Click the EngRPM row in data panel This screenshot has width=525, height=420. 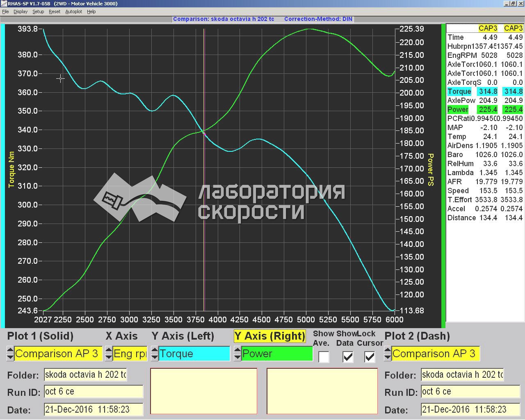click(485, 55)
